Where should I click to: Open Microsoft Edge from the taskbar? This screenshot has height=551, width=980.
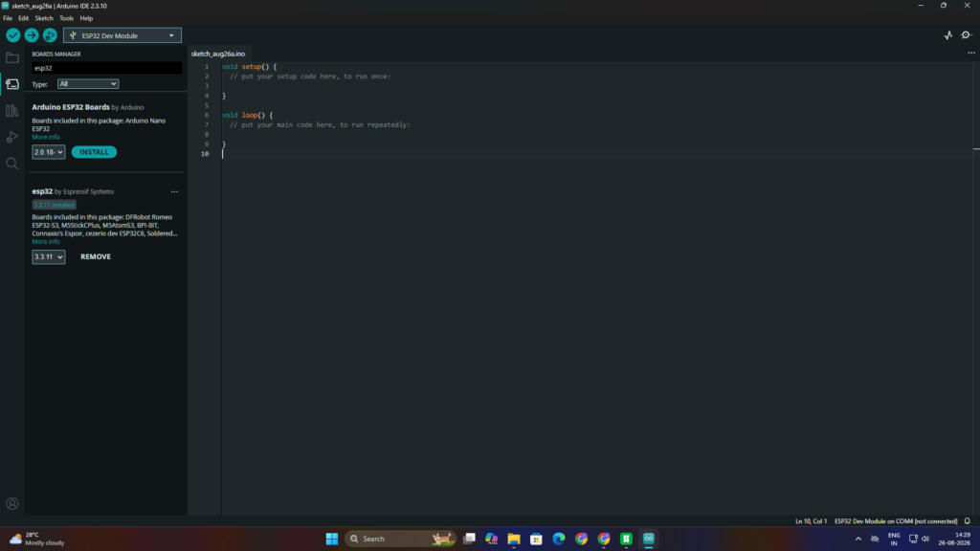coord(559,539)
